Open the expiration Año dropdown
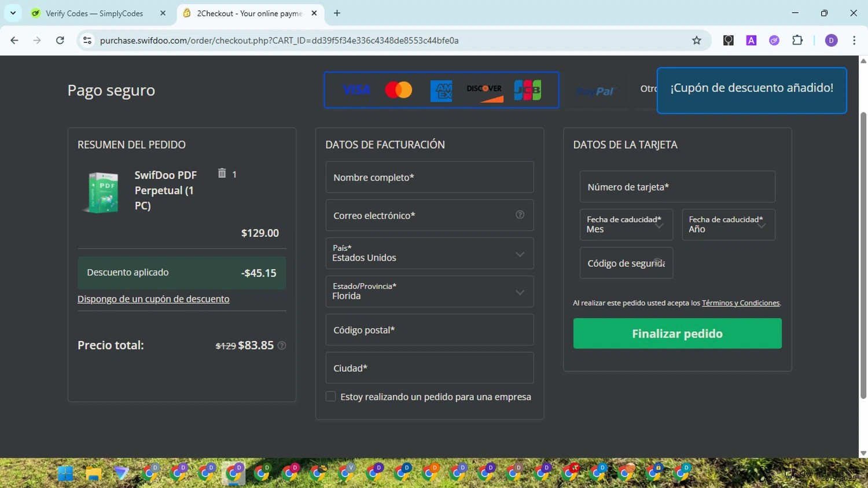868x488 pixels. coord(729,225)
